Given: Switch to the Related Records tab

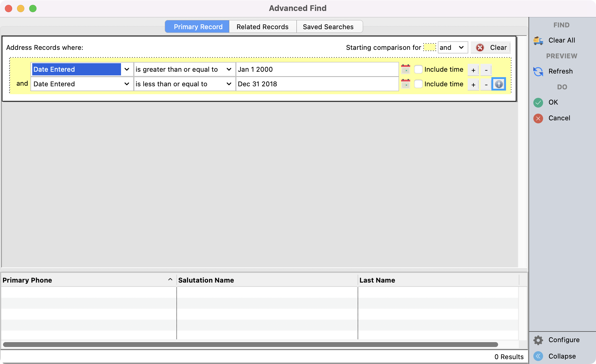Looking at the screenshot, I should [262, 27].
